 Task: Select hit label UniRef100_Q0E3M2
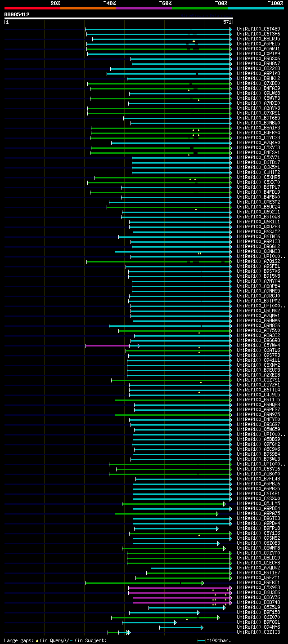click(x=258, y=202)
